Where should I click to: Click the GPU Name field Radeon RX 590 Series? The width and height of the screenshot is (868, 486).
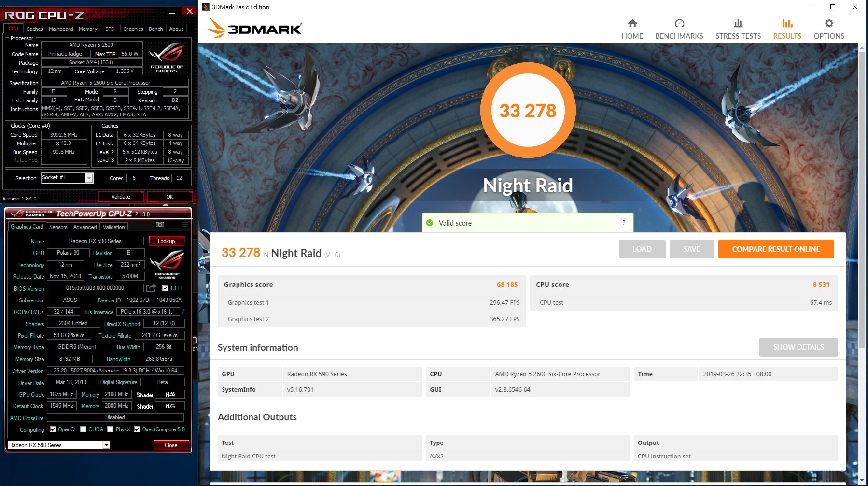click(x=95, y=241)
